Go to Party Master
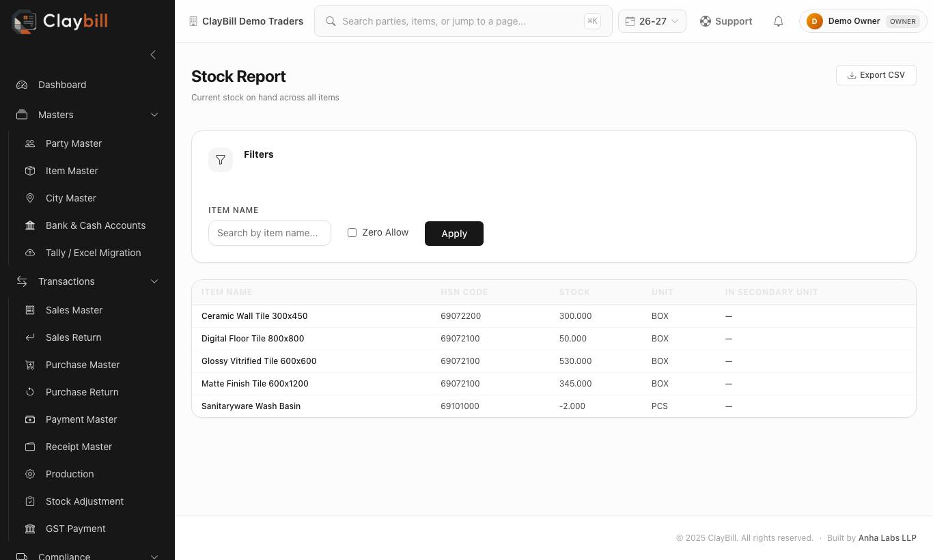This screenshot has width=933, height=560. [92, 143]
